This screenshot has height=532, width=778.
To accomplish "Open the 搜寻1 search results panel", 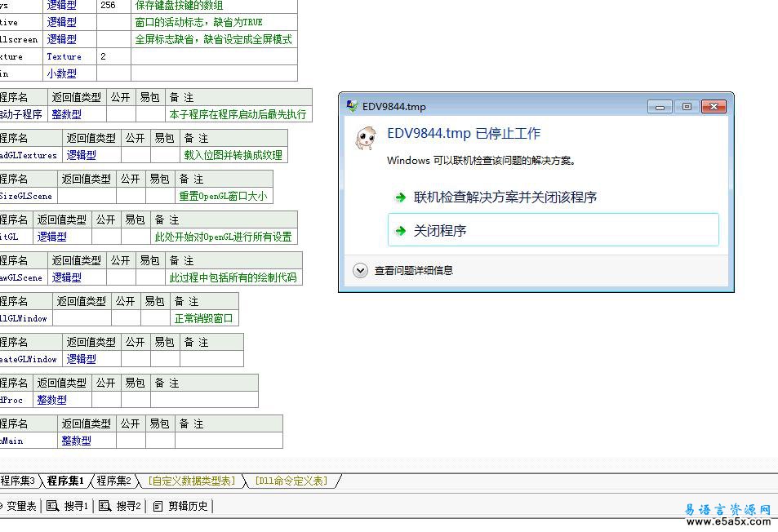I will [69, 507].
